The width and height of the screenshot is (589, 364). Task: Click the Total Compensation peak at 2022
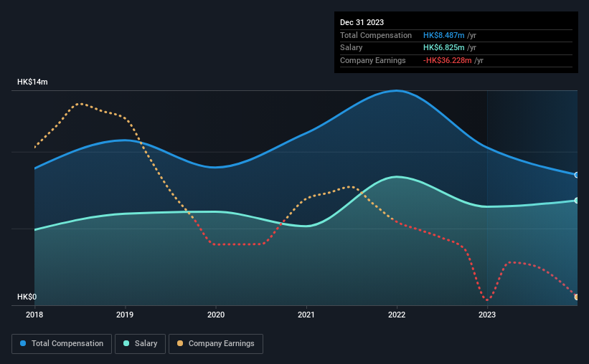pos(397,91)
